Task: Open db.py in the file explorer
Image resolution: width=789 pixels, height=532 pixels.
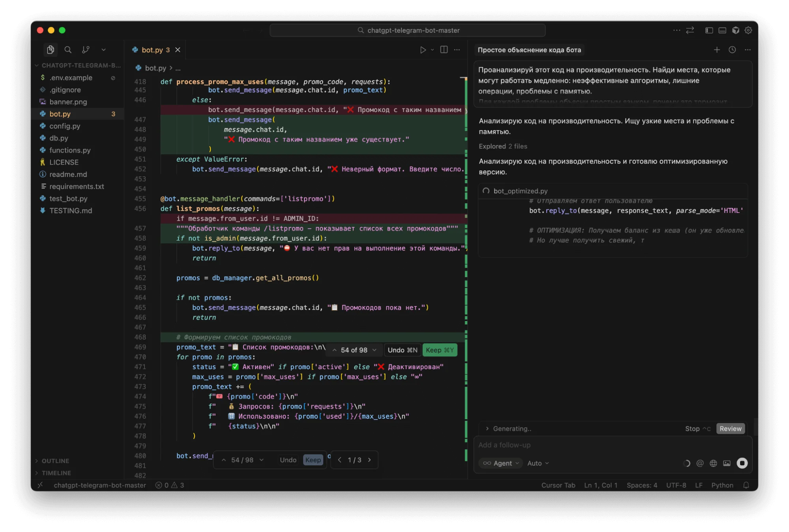Action: click(x=59, y=138)
